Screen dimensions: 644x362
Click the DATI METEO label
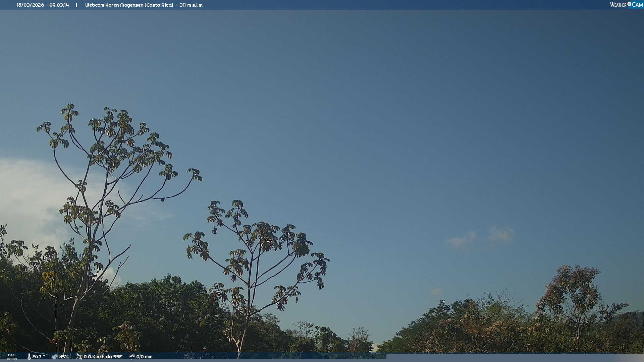click(12, 357)
